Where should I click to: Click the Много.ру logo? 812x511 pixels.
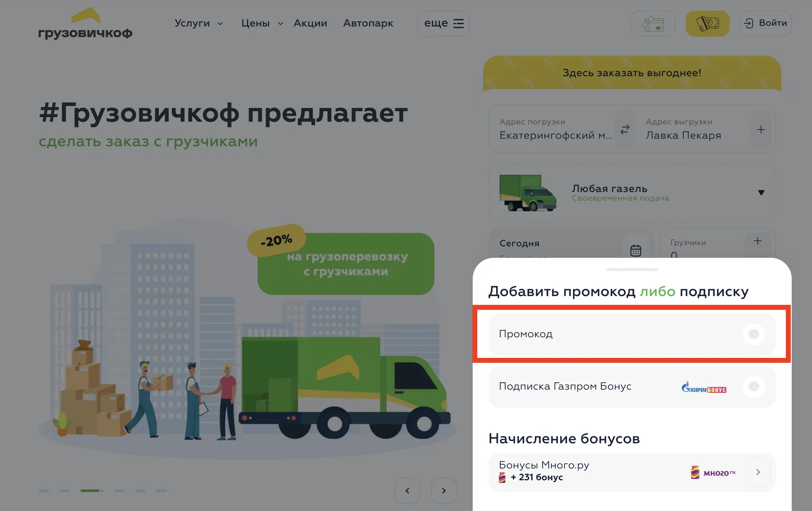713,472
